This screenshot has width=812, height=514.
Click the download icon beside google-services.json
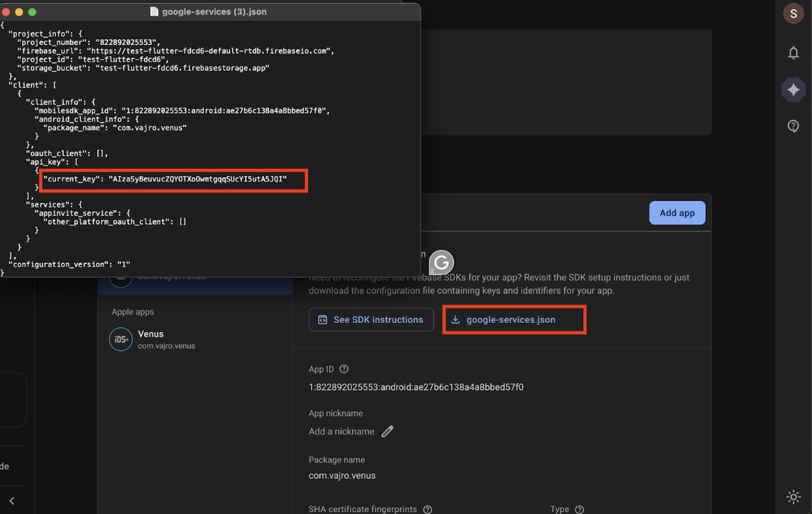(x=456, y=320)
